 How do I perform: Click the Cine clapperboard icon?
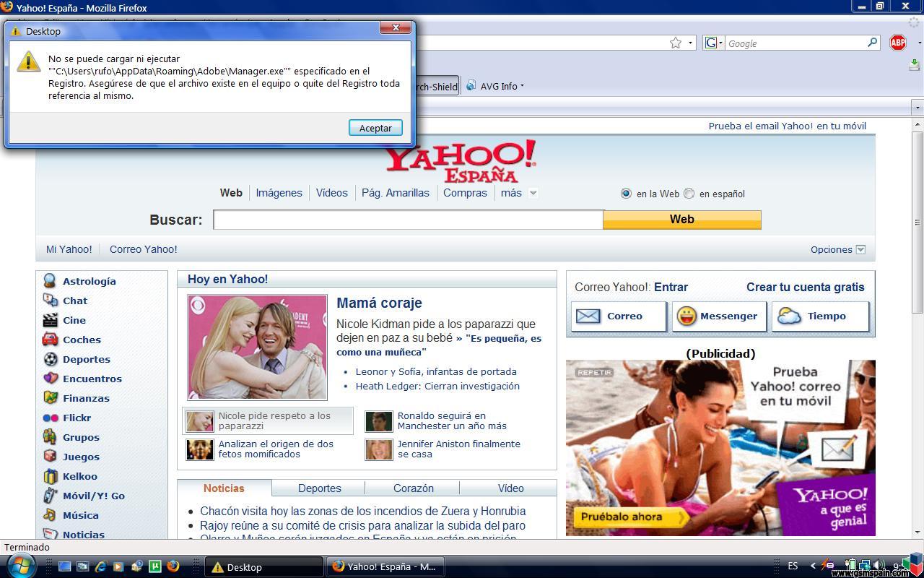coord(50,320)
